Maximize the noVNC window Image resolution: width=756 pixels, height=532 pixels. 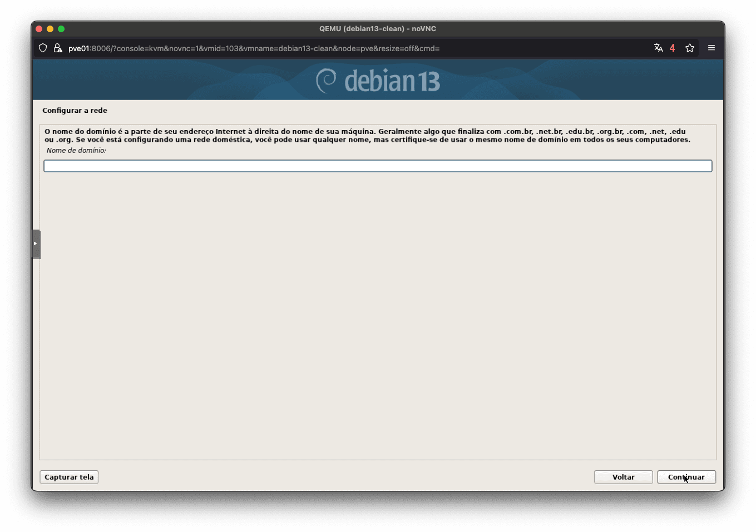61,29
